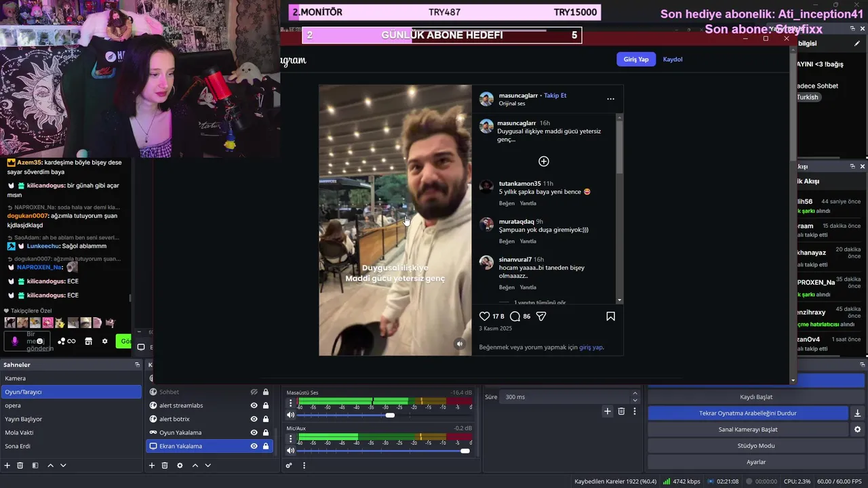Click Kaydol sign-up link
Viewport: 868px width, 488px height.
coord(673,59)
